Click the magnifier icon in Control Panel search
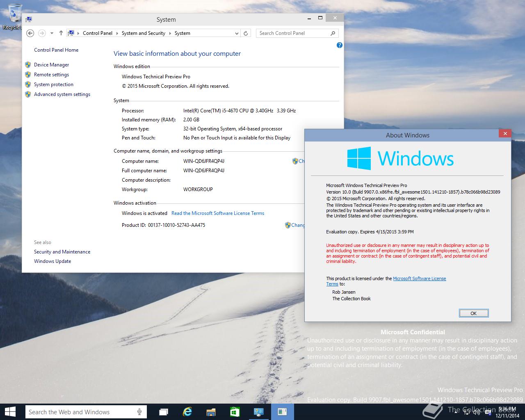This screenshot has height=420, width=525. [333, 33]
